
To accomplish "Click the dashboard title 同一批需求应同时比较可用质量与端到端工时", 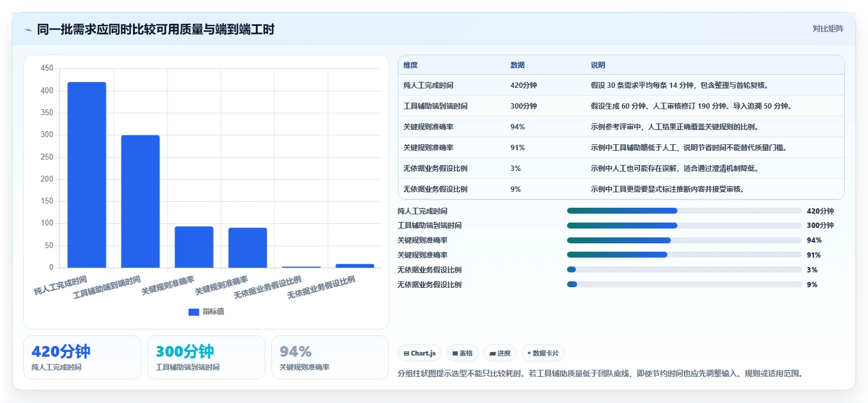I will (x=156, y=29).
